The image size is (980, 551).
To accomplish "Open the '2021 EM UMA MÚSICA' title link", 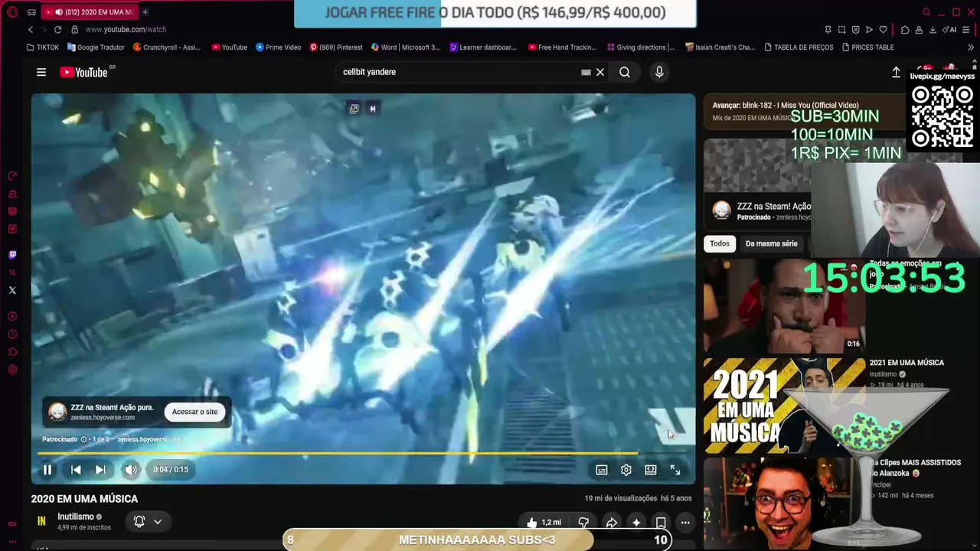I will (906, 363).
